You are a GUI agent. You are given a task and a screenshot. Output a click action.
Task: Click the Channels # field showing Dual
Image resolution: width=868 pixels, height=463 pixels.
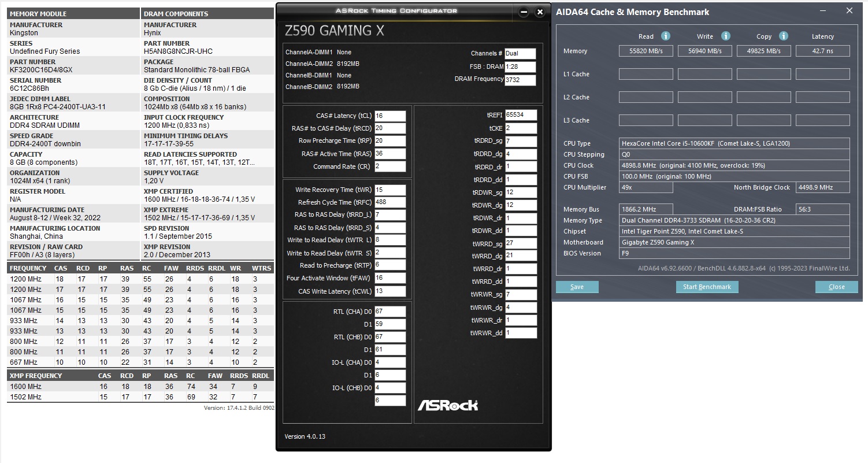coord(520,54)
